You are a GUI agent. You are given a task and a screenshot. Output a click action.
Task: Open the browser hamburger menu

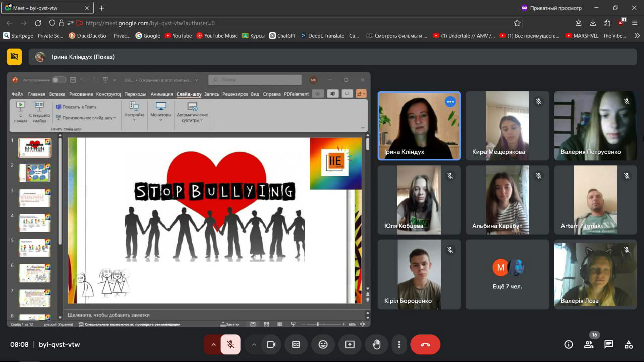pyautogui.click(x=636, y=23)
